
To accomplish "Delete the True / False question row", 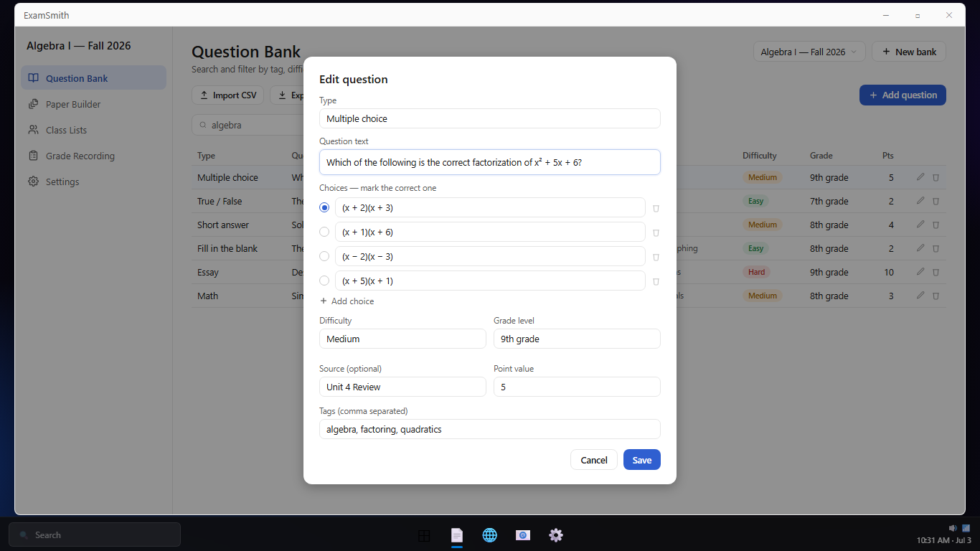I will [936, 201].
